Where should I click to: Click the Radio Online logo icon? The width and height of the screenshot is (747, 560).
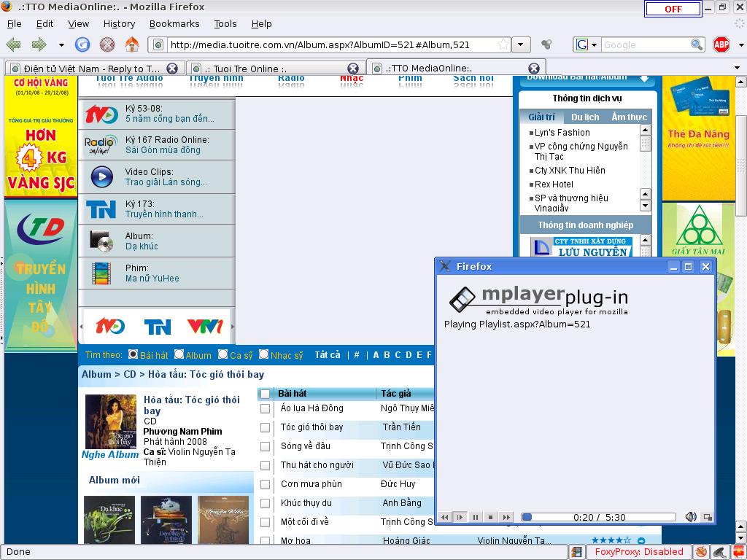coord(101,145)
